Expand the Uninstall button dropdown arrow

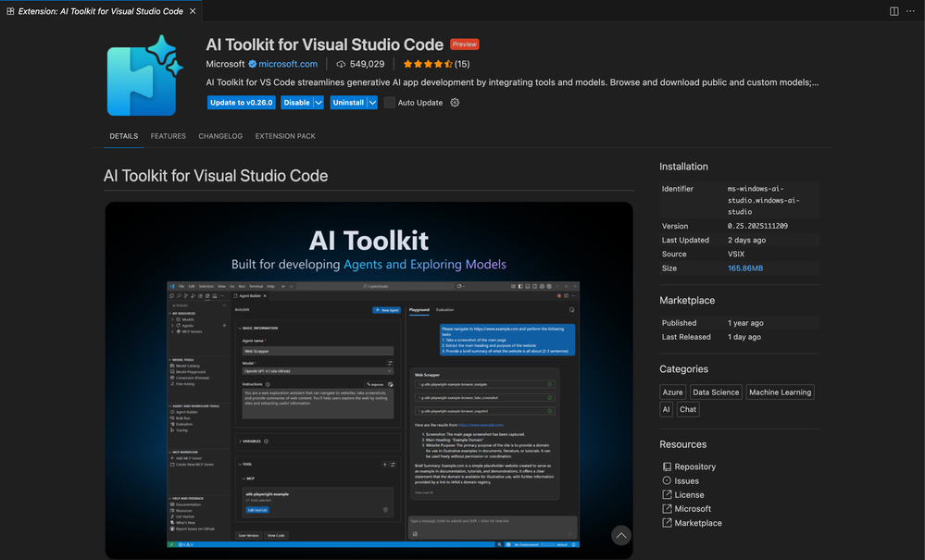(372, 103)
